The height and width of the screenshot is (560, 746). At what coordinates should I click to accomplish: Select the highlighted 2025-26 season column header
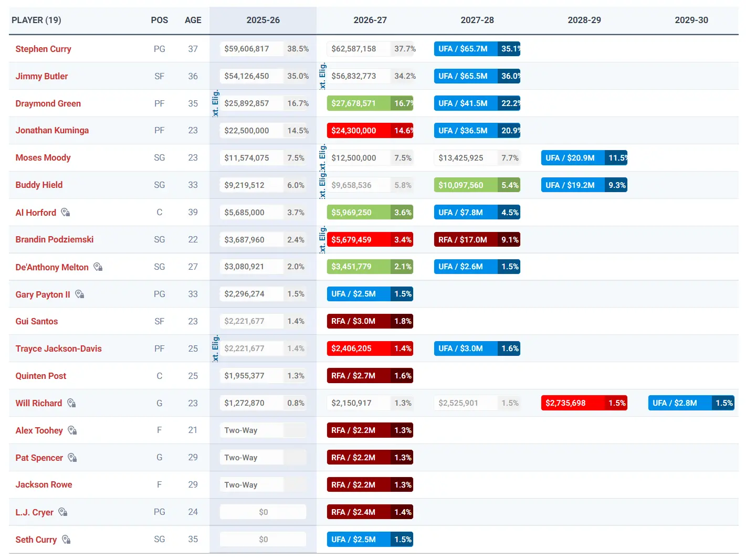(262, 20)
